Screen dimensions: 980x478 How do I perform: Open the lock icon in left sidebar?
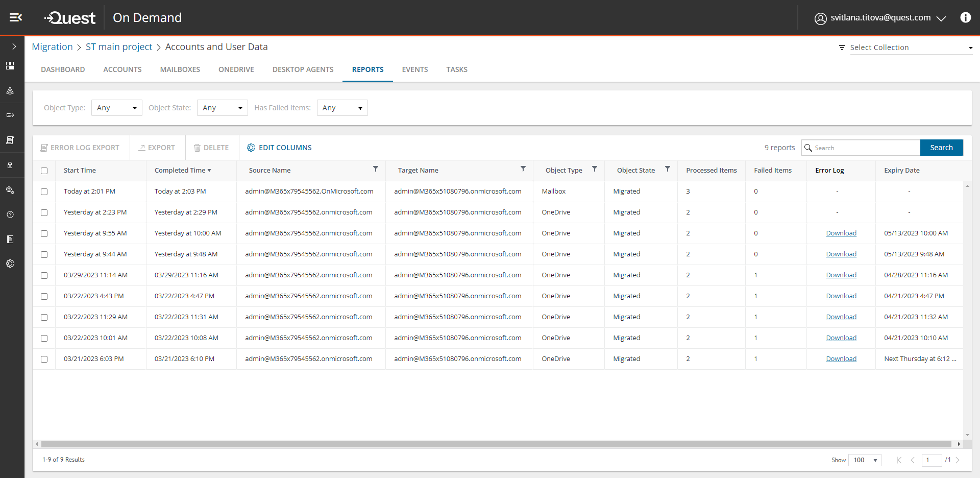pos(10,165)
